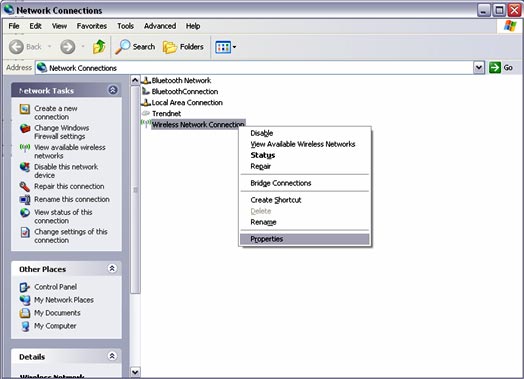Viewport: 524px width, 379px height.
Task: Choose Disable in the context menu
Action: (x=305, y=133)
